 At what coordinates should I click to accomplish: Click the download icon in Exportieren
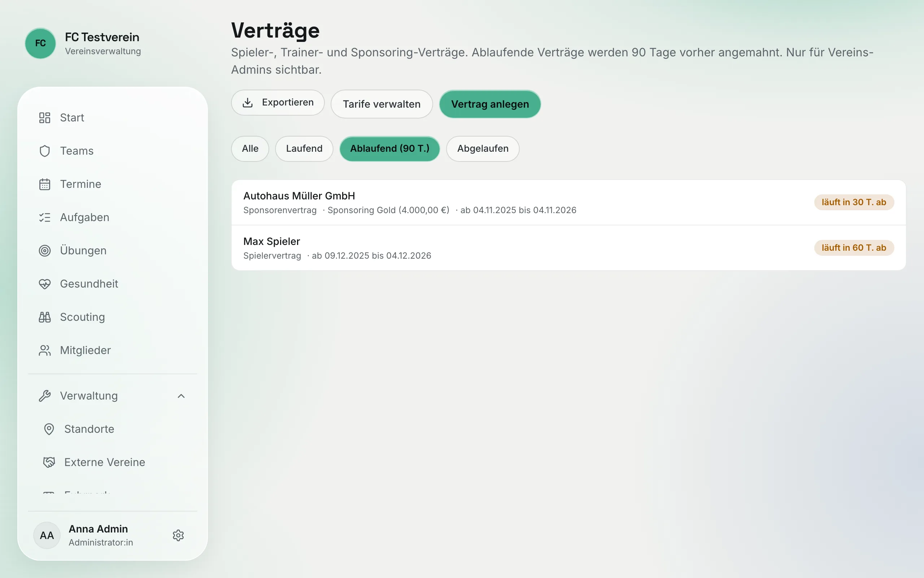[x=248, y=103]
